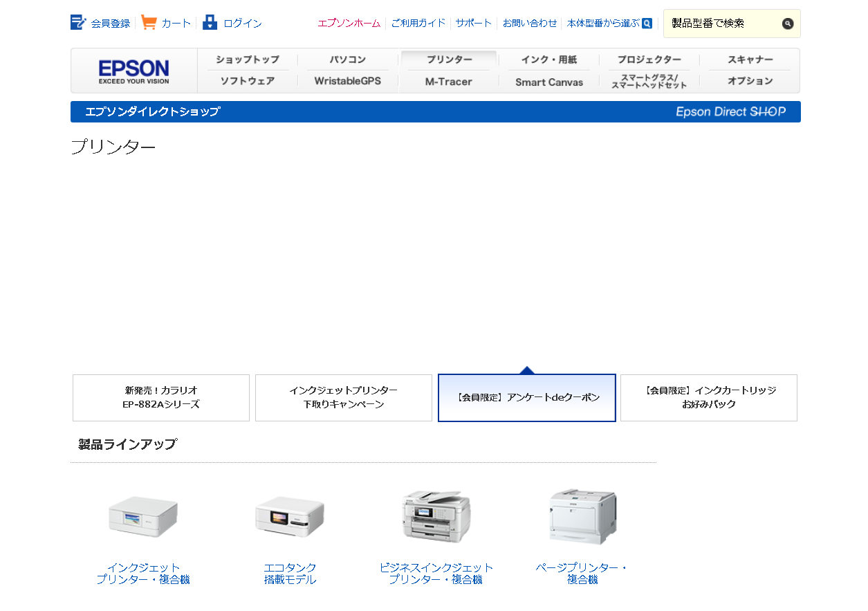Select the ショップトップ menu item
The image size is (868, 611).
(248, 60)
